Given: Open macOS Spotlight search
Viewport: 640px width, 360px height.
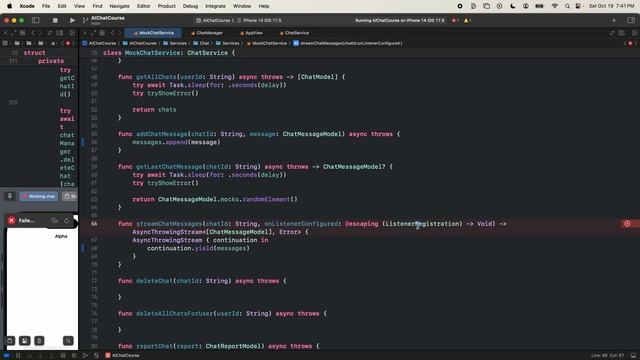Looking at the screenshot, I should pyautogui.click(x=567, y=6).
